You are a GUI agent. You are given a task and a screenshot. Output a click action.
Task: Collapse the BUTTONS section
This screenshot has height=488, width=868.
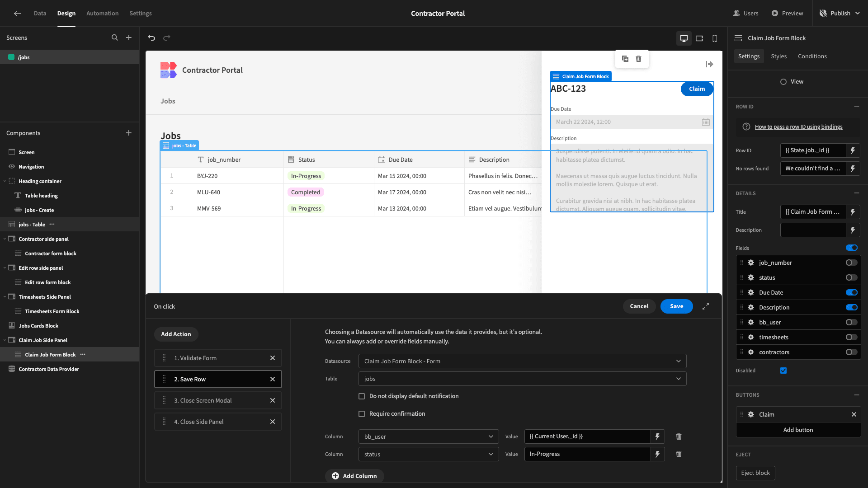click(x=856, y=395)
